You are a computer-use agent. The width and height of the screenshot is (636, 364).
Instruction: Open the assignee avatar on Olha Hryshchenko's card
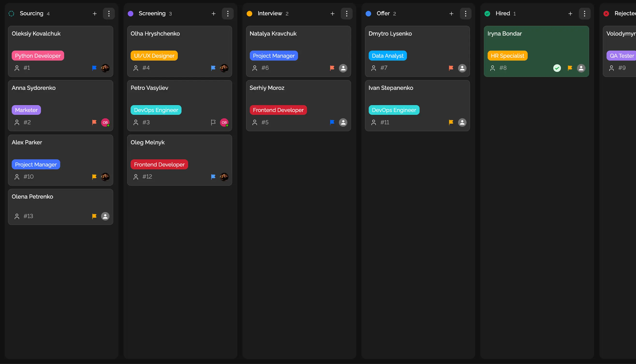pos(224,68)
